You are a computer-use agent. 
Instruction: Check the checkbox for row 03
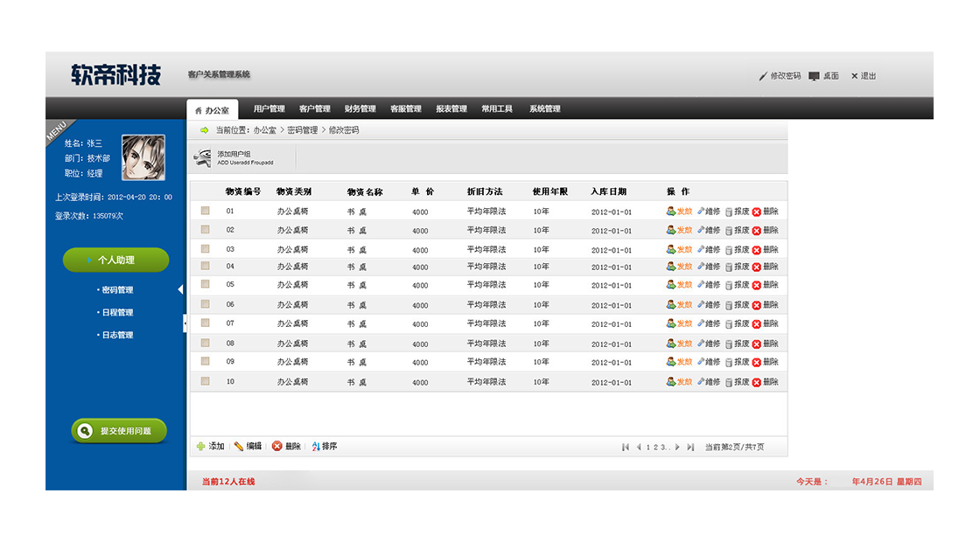pyautogui.click(x=205, y=249)
